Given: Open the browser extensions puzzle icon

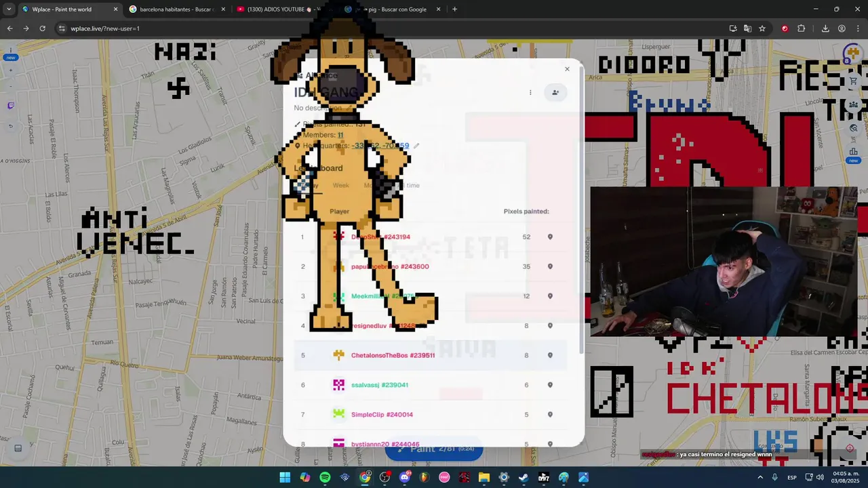Looking at the screenshot, I should pyautogui.click(x=802, y=28).
